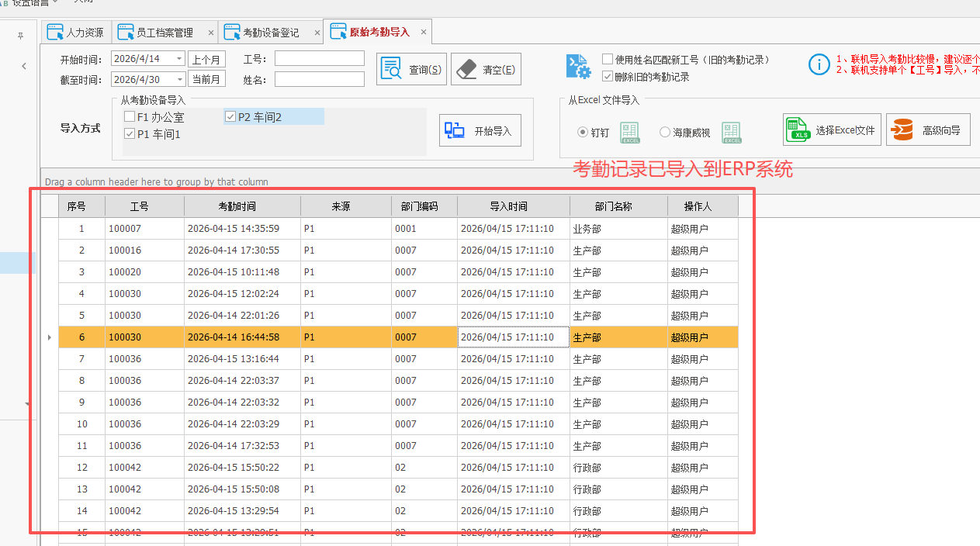Select the 海康威视 radio option
Screen dimensions: 980x546
tap(665, 132)
